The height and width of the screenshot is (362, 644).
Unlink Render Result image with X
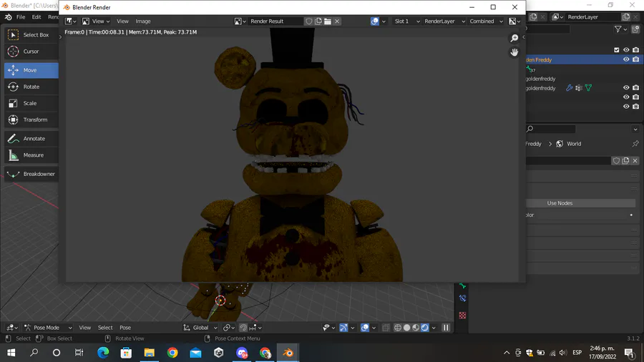coord(337,21)
